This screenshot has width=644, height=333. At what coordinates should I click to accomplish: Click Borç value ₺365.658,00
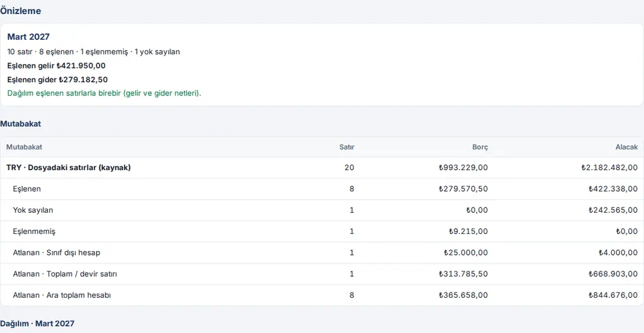[x=463, y=295]
